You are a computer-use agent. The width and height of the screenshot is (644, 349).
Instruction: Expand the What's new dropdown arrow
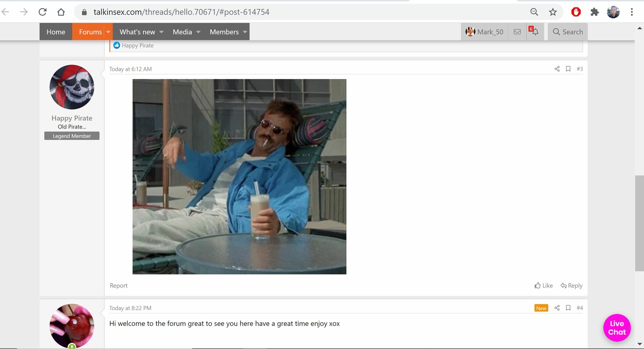pos(161,32)
